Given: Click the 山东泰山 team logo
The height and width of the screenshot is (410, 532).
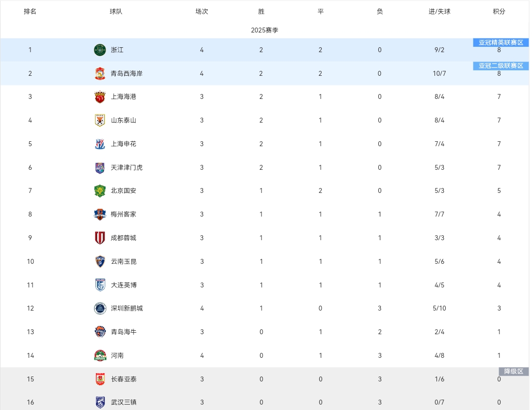Looking at the screenshot, I should 100,120.
